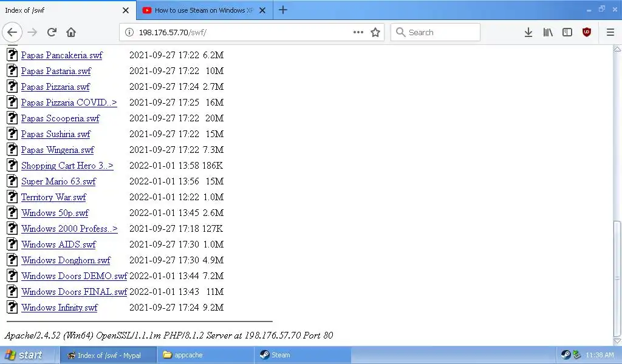
Task: Open the Papas Pizzaria COVID link
Action: tap(69, 103)
